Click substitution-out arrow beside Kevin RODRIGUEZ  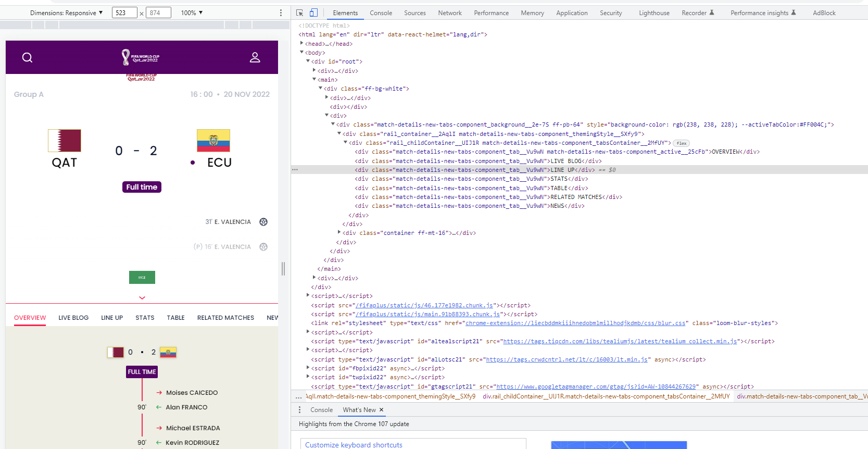158,443
